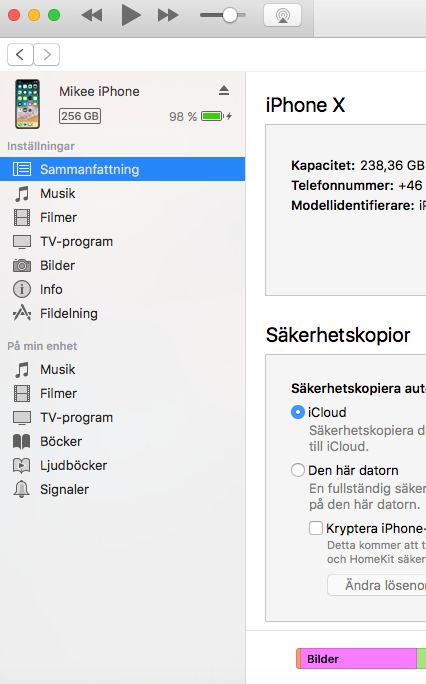Go back with the left chevron button

(20, 55)
